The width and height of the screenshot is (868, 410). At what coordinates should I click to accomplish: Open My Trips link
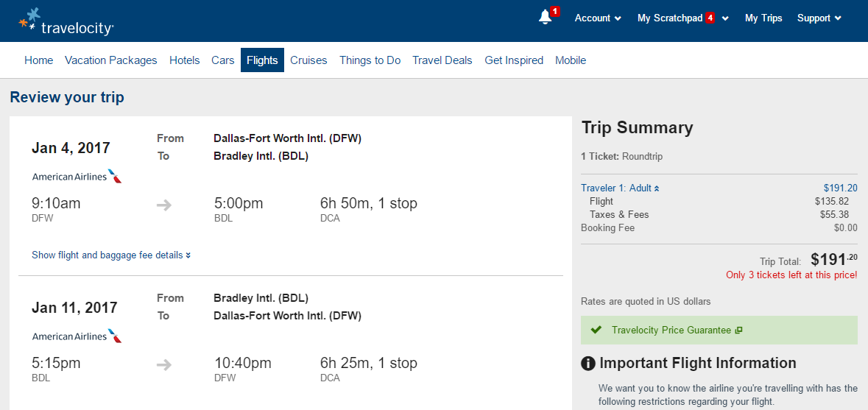[763, 18]
